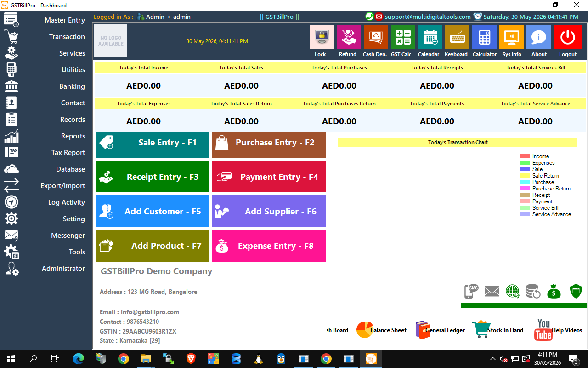Start a Purchase Entry - F2

coord(269,145)
